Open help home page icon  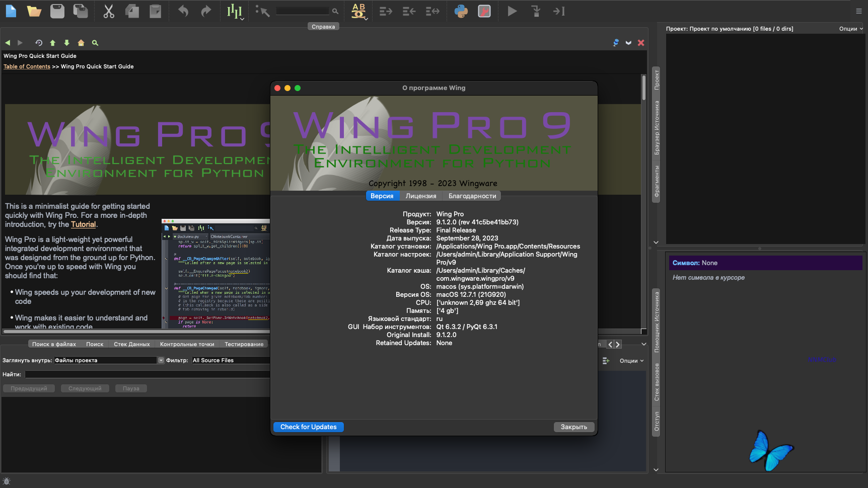pyautogui.click(x=81, y=43)
